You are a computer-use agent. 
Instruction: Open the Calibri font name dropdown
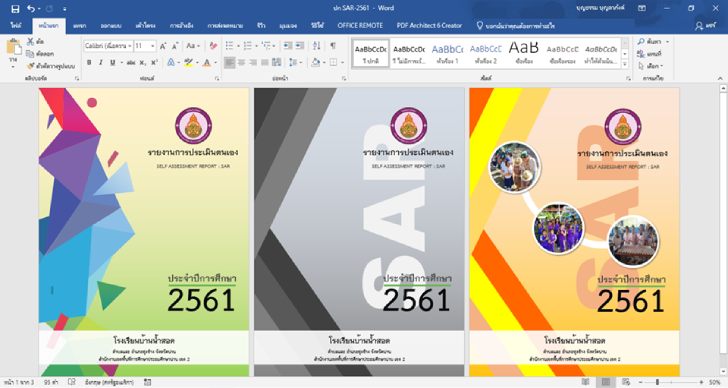coord(130,46)
